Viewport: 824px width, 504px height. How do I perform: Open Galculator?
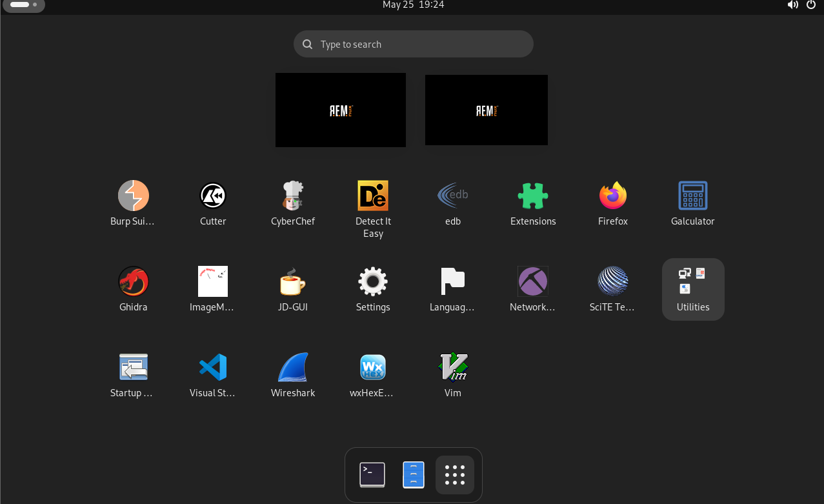(x=693, y=204)
